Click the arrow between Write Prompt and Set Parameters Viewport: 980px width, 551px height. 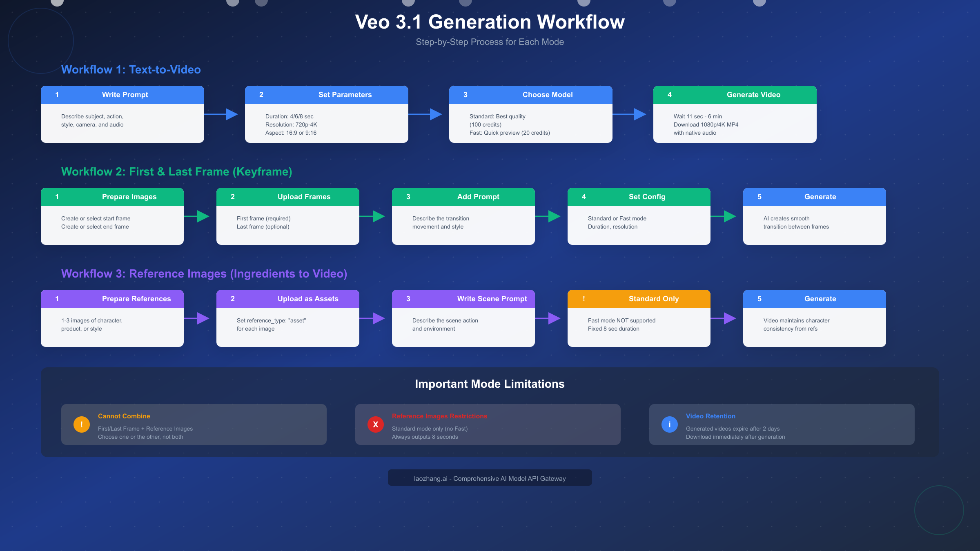pos(224,114)
